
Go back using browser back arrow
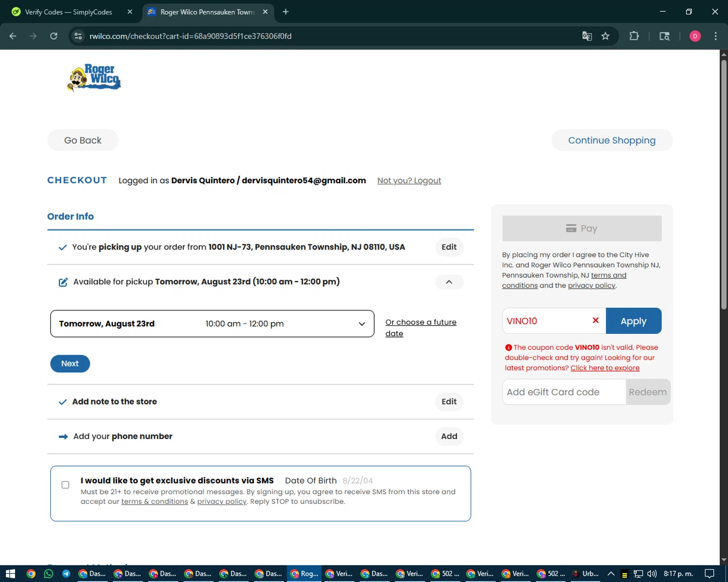13,36
